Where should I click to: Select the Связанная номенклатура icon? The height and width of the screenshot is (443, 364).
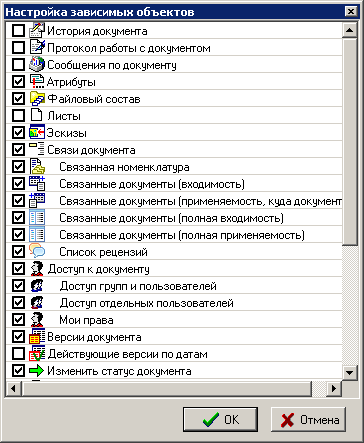[37, 166]
